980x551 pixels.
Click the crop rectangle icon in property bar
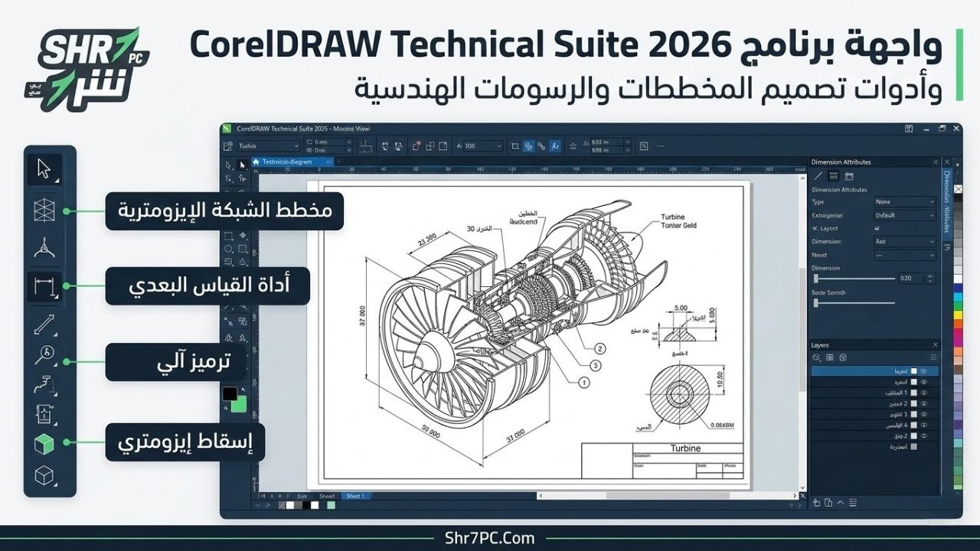pyautogui.click(x=514, y=145)
